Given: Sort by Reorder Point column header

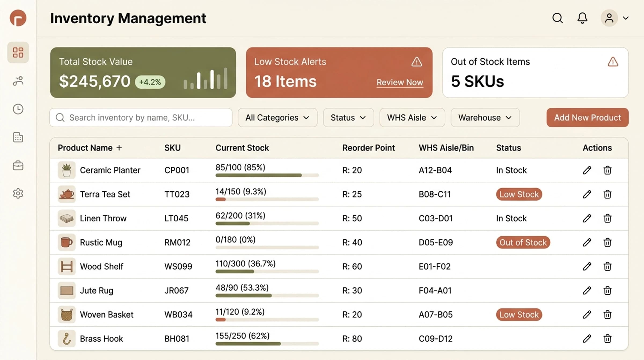Looking at the screenshot, I should click(368, 148).
